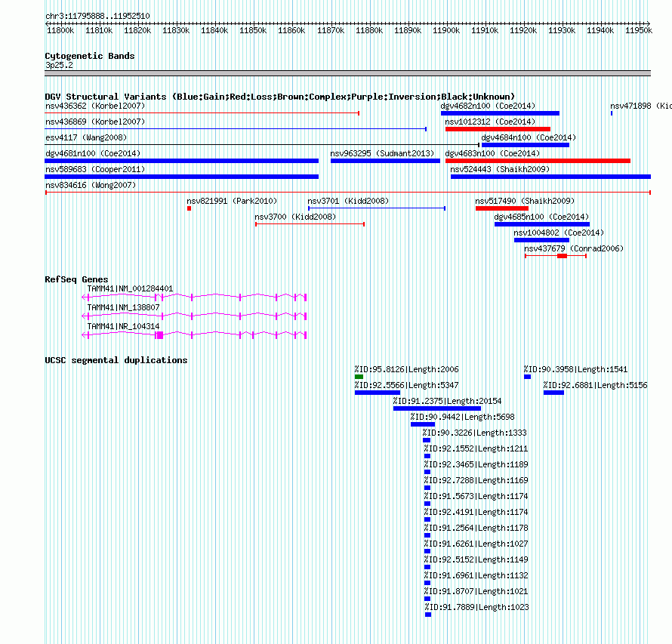Select the nsv834616 (Wong2007) variant label
Screen dimensions: 672x644
91,185
